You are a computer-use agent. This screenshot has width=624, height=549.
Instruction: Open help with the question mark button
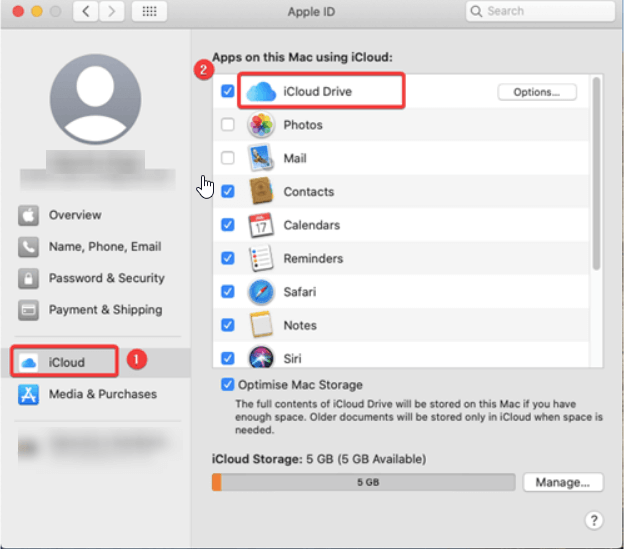pyautogui.click(x=594, y=520)
